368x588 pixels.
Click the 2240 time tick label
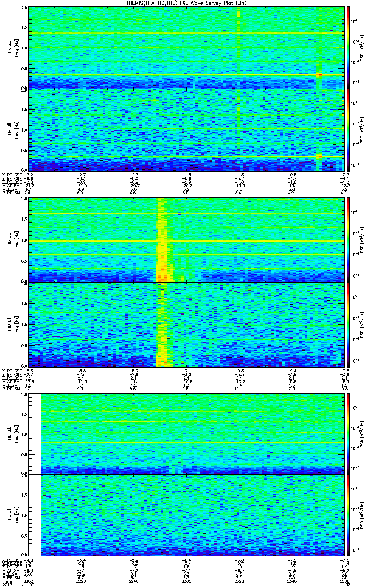133,581
